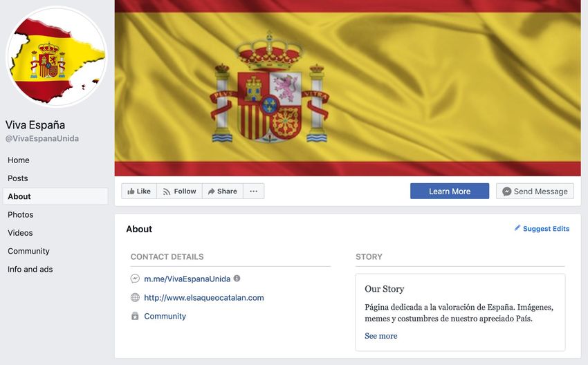Open the Spanish flag cover photo

tap(347, 88)
